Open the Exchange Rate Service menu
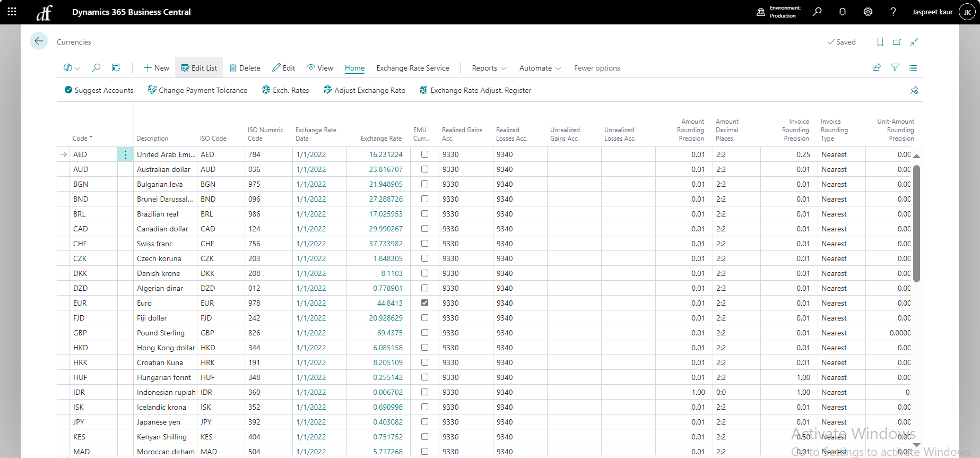 coord(412,68)
